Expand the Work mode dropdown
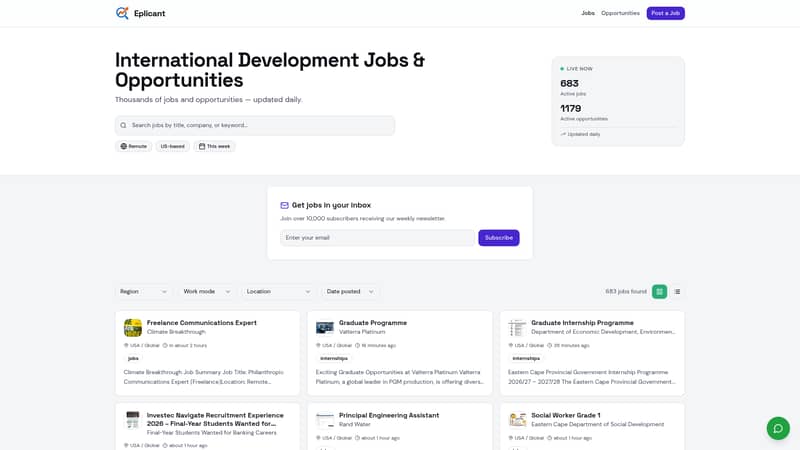 coord(207,291)
